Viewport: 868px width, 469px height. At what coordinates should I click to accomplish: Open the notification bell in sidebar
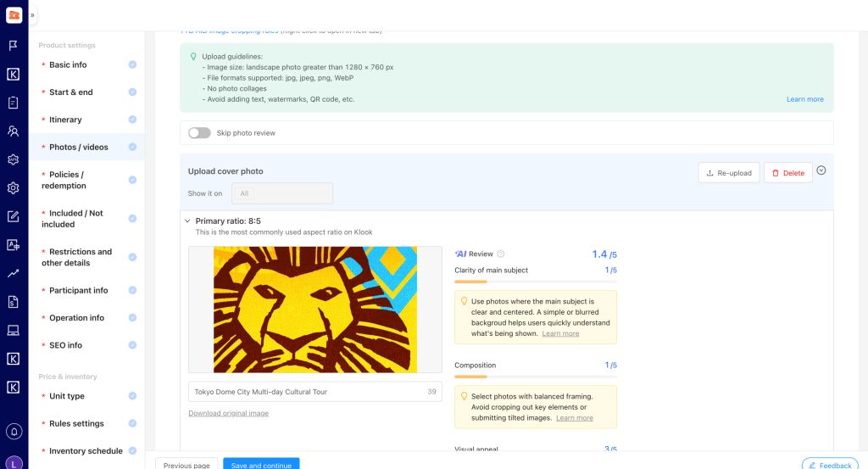[14, 432]
